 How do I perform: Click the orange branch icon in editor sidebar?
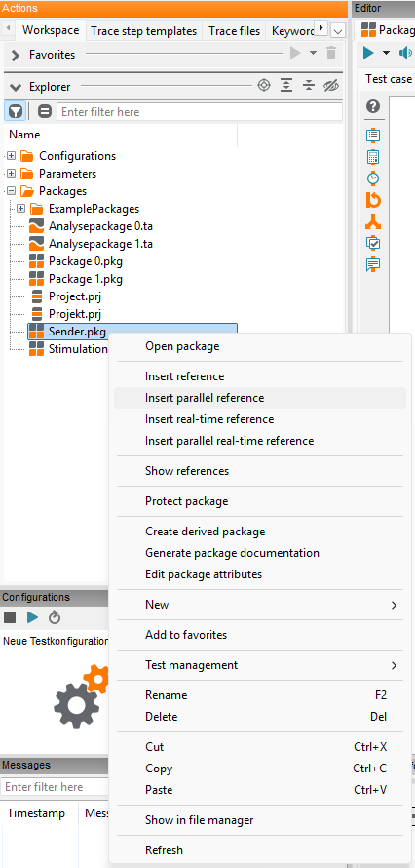coord(373,222)
